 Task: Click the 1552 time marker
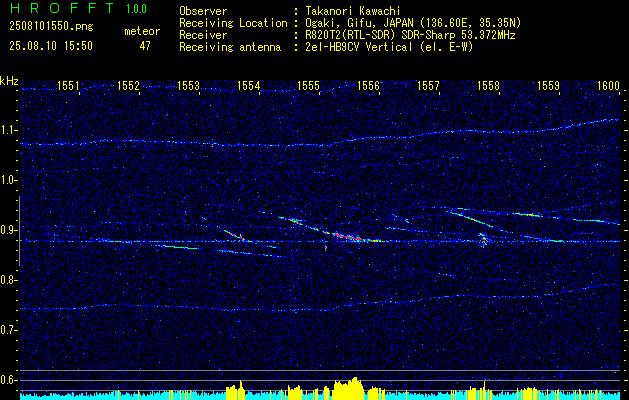tap(128, 85)
